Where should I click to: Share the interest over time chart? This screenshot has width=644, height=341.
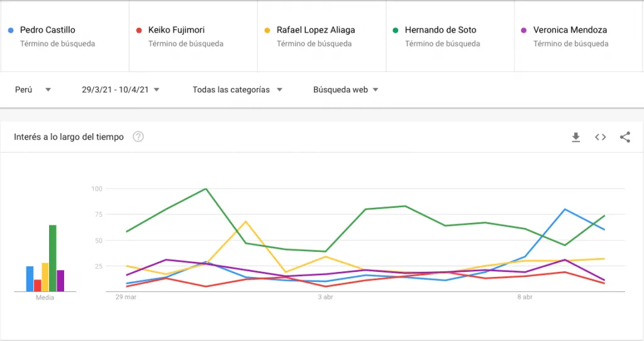(x=625, y=137)
